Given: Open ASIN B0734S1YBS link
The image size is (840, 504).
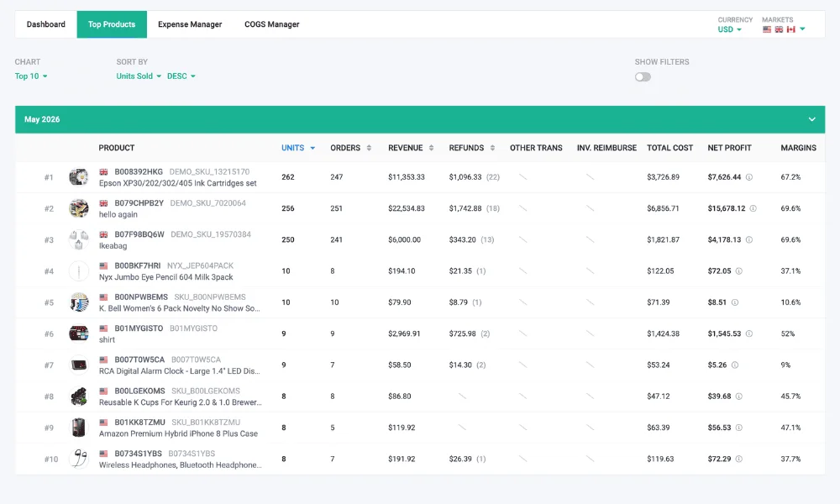Looking at the screenshot, I should click(x=138, y=454).
